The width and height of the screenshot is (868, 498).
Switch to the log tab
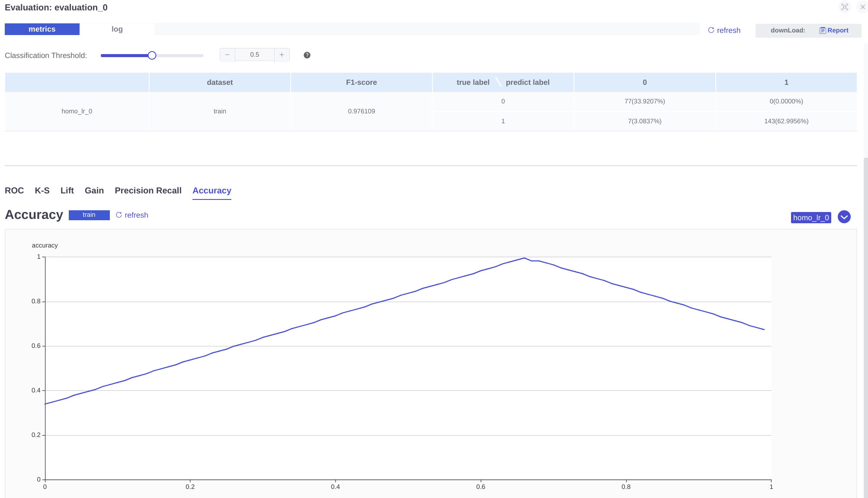[x=117, y=29]
